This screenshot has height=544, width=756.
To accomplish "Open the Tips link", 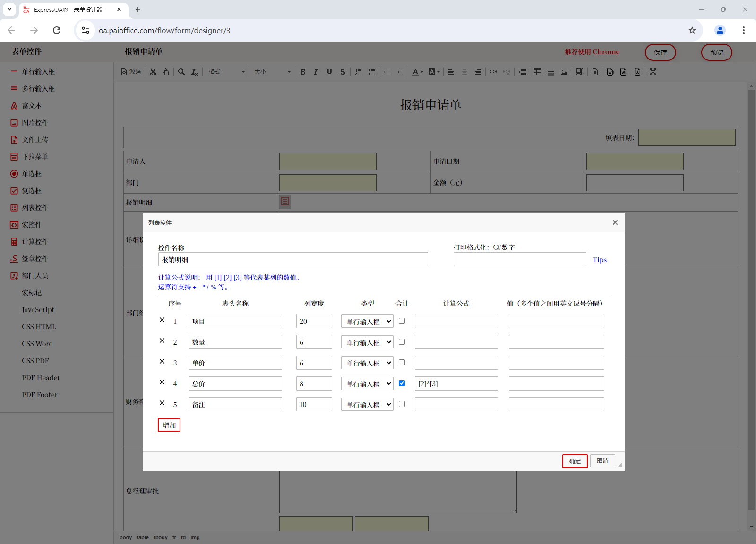I will coord(600,260).
